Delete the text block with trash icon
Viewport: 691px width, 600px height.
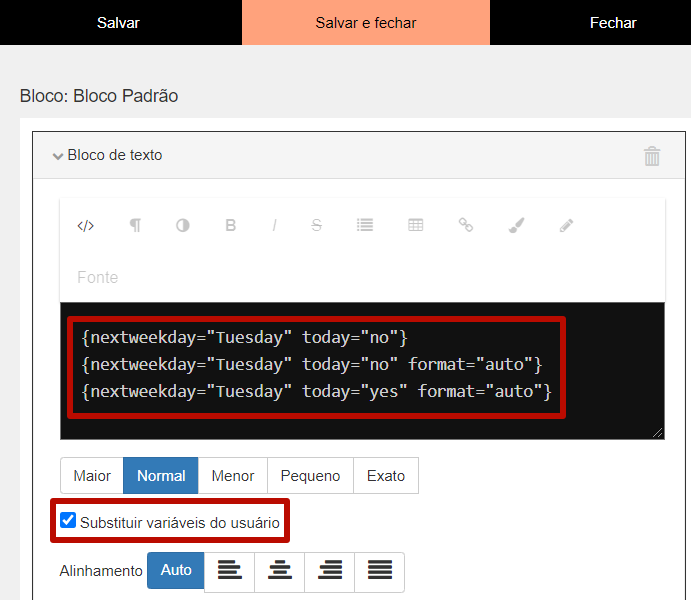(652, 156)
